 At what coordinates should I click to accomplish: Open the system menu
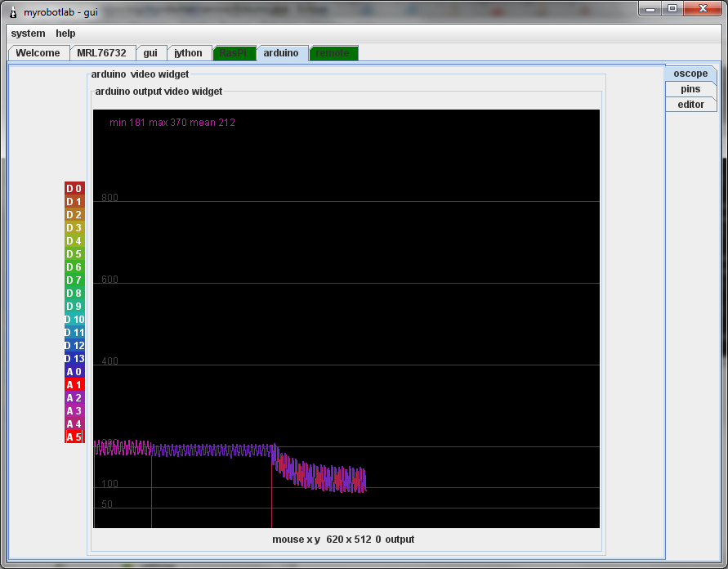(29, 34)
